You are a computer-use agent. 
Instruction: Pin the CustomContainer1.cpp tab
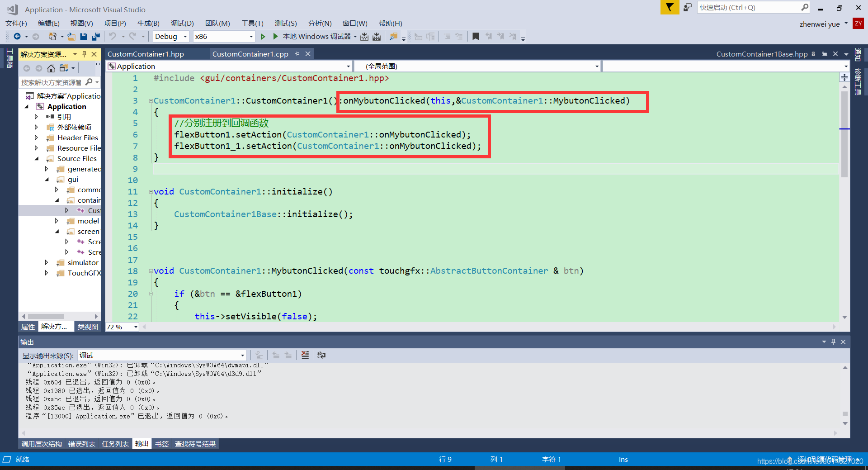coord(297,54)
